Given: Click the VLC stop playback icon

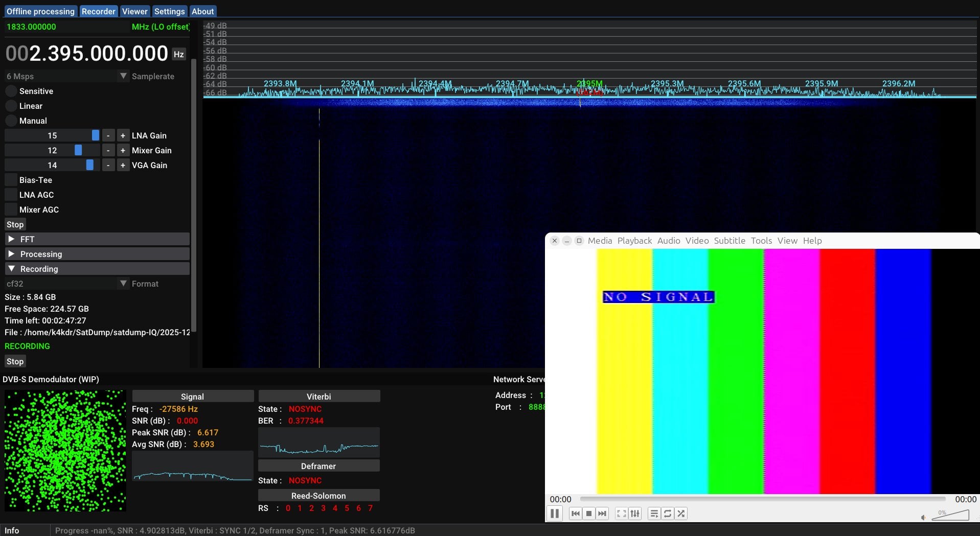Looking at the screenshot, I should click(x=589, y=514).
